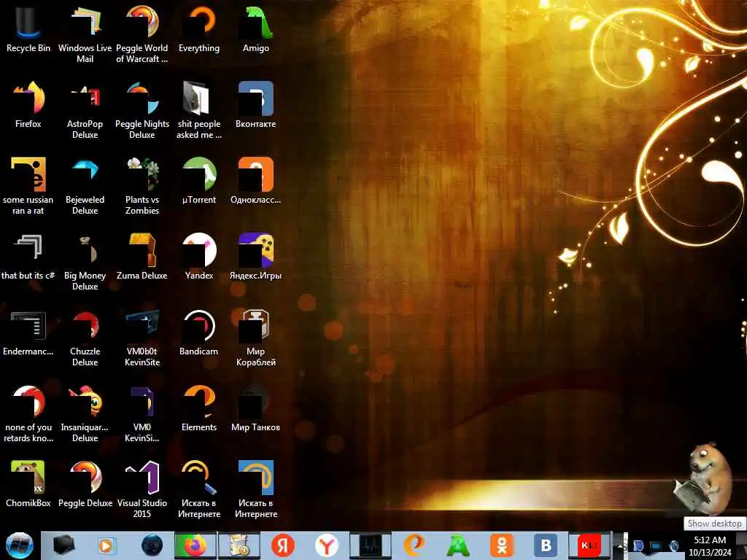Viewport: 747px width, 560px height.
Task: Launch Yandex Browser from the taskbar
Action: pyautogui.click(x=326, y=545)
